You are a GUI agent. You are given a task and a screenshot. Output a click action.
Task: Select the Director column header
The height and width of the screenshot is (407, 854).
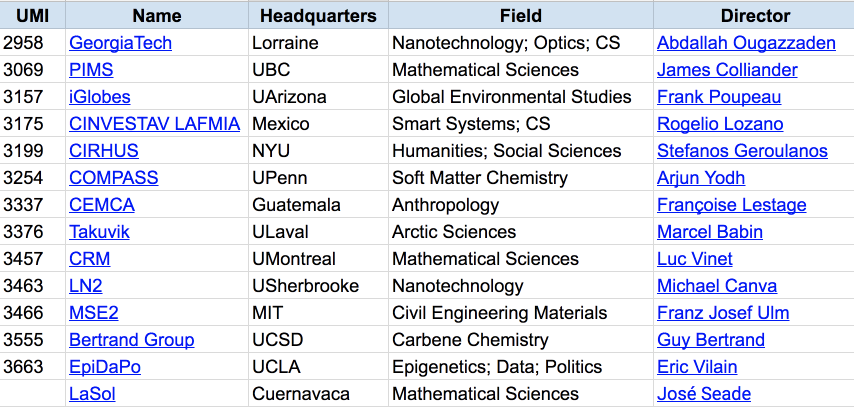tap(755, 15)
